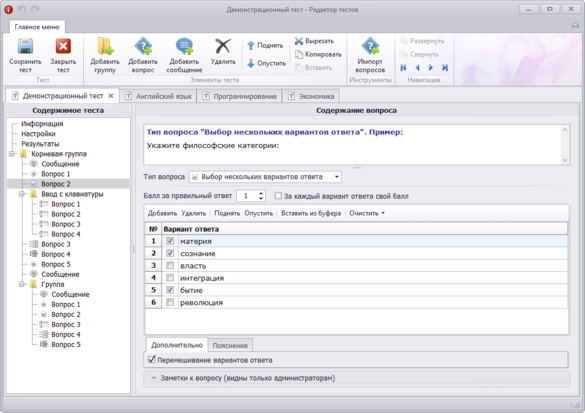Check the answer checkbox for революция
The height and width of the screenshot is (413, 585).
(x=170, y=302)
